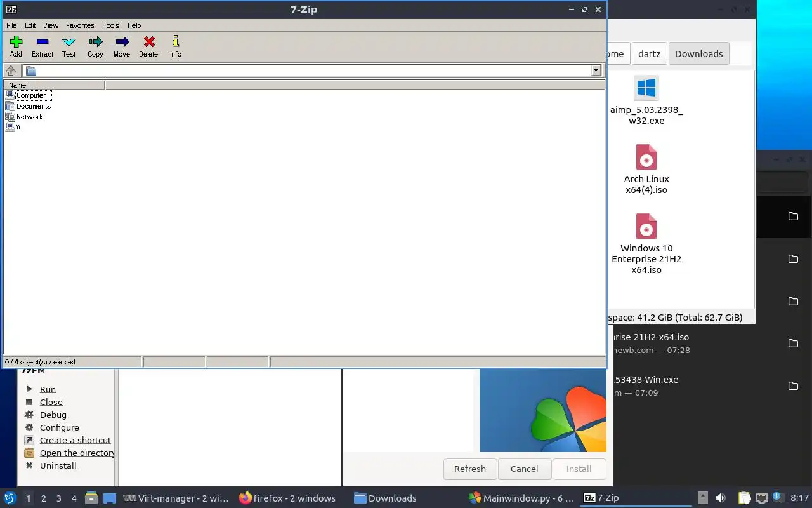
Task: Click the eject/removable media tray icon
Action: 702,498
